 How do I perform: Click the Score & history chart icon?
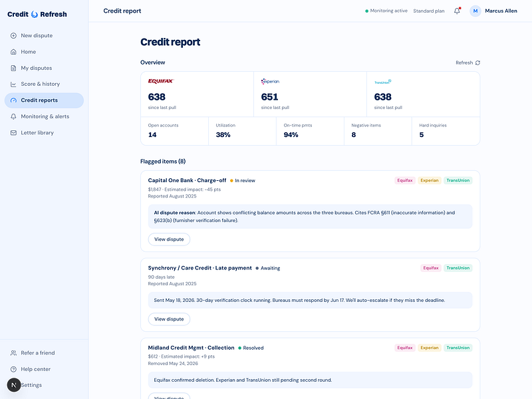tap(13, 84)
